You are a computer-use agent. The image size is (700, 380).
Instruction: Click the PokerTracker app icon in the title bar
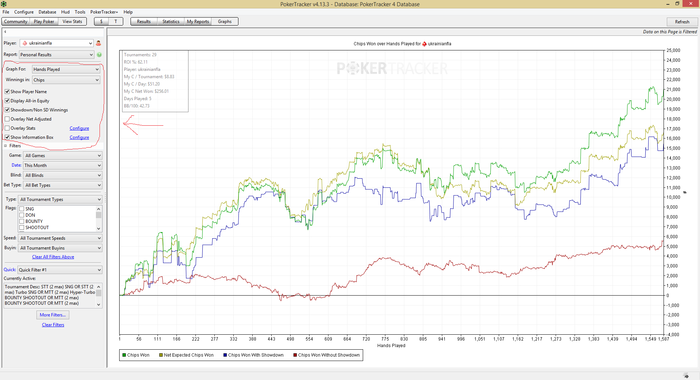coord(4,4)
